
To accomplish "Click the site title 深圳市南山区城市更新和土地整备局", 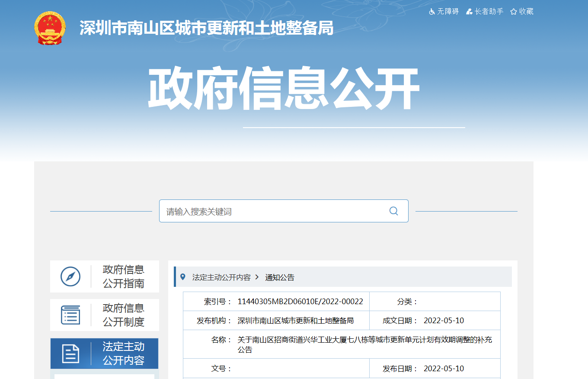I will (x=206, y=28).
